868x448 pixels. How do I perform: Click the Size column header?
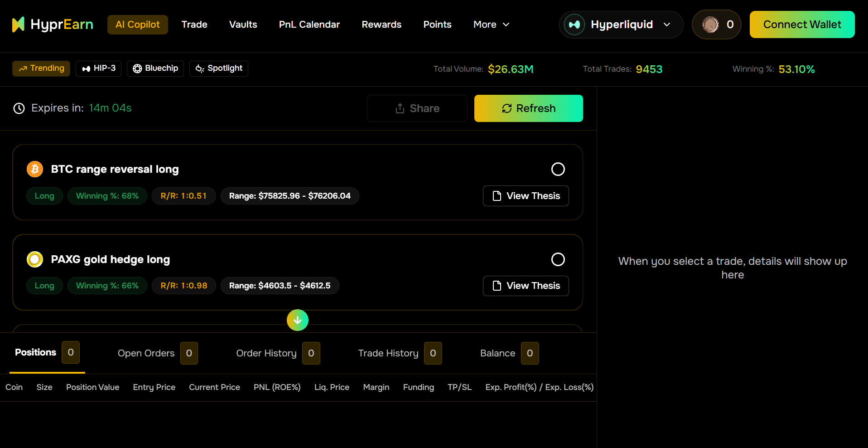point(44,387)
